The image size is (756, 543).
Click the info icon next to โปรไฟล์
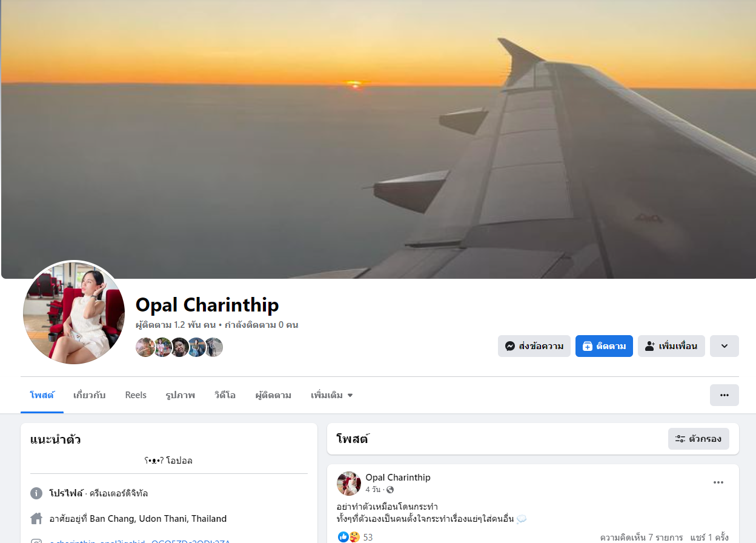pyautogui.click(x=36, y=493)
